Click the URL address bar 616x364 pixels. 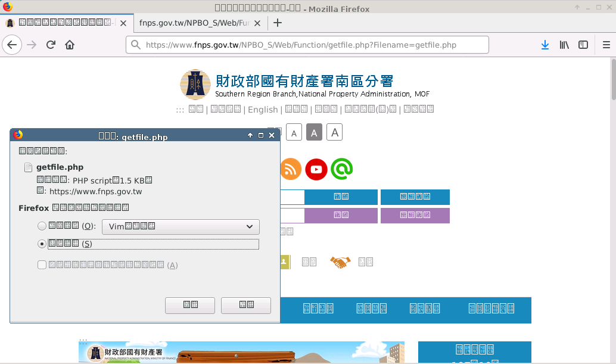click(307, 45)
